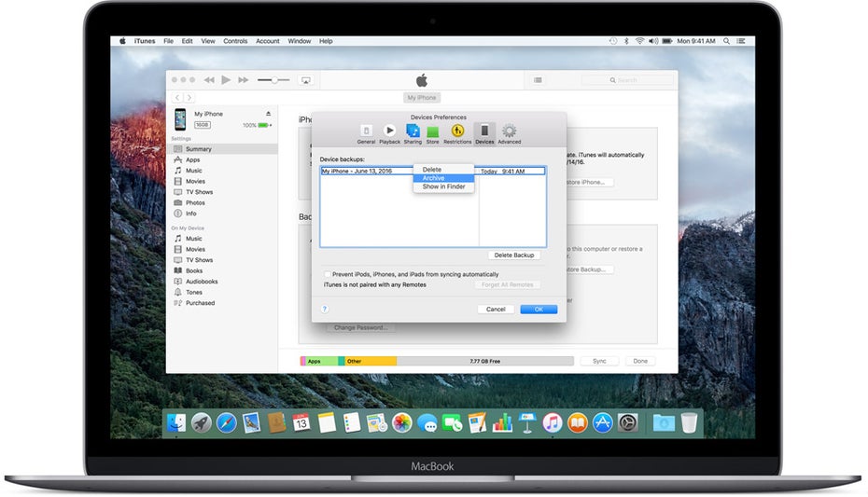
Task: Open Photos from the Dock
Action: coord(402,423)
